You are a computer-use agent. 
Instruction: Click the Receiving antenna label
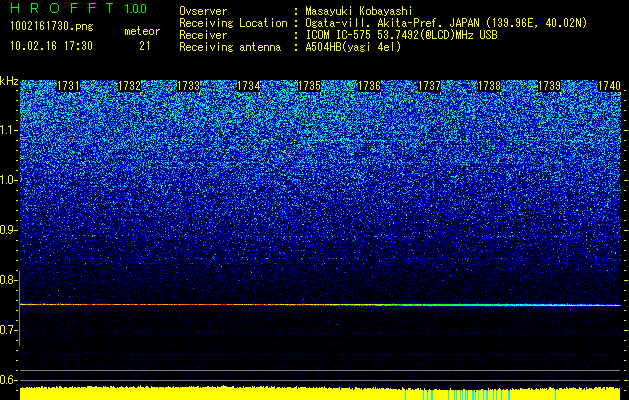(230, 47)
